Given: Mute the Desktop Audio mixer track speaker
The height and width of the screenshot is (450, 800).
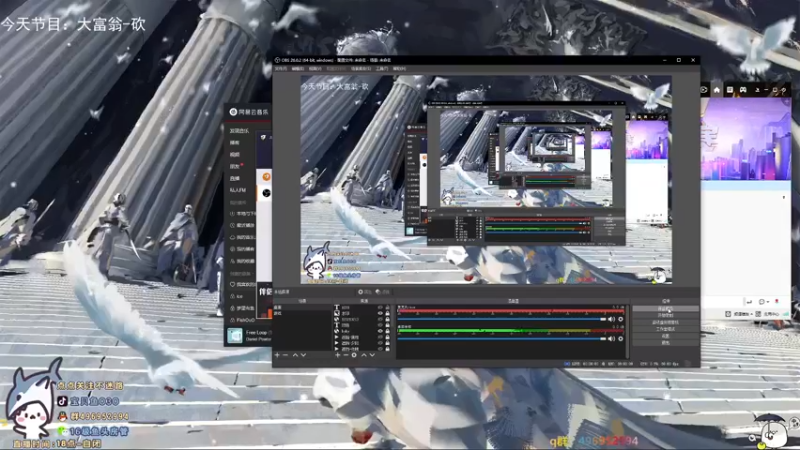Looking at the screenshot, I should (611, 339).
